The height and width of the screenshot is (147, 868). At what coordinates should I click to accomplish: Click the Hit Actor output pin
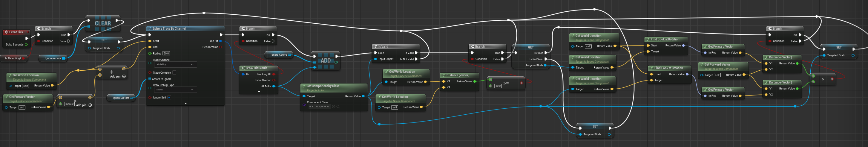click(274, 86)
